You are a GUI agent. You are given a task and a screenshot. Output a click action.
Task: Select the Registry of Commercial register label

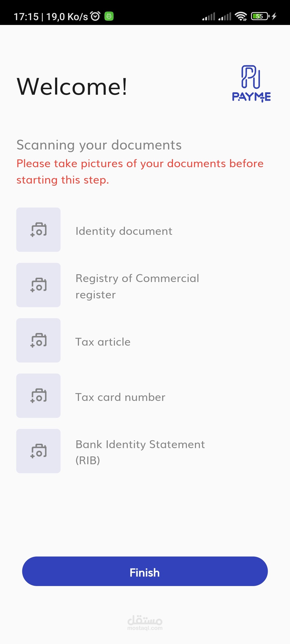[x=137, y=286]
